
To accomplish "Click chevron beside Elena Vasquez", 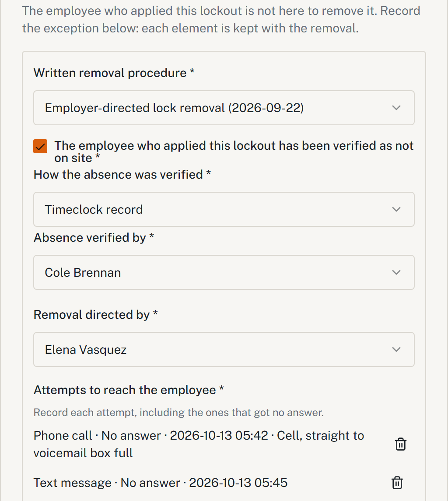I will point(396,349).
